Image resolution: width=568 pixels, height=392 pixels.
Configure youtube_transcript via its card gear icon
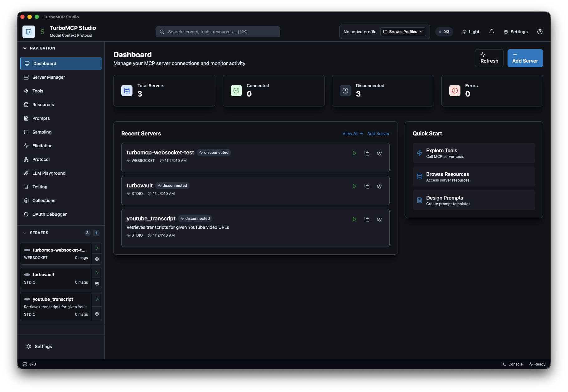[379, 219]
